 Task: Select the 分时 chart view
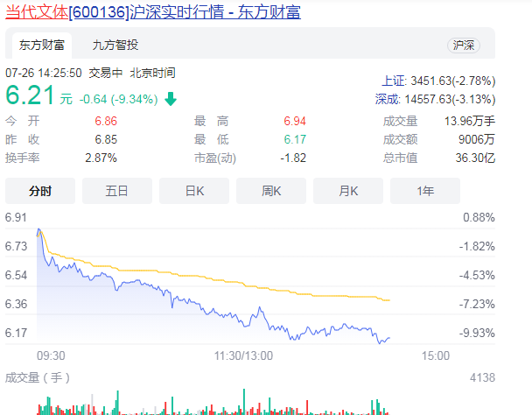click(40, 190)
